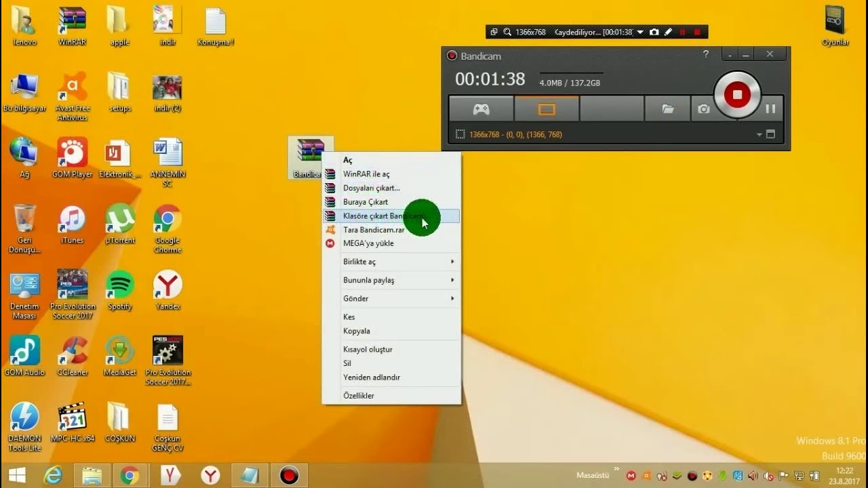The height and width of the screenshot is (488, 868).
Task: Select iTunes desktop icon
Action: coord(72,224)
